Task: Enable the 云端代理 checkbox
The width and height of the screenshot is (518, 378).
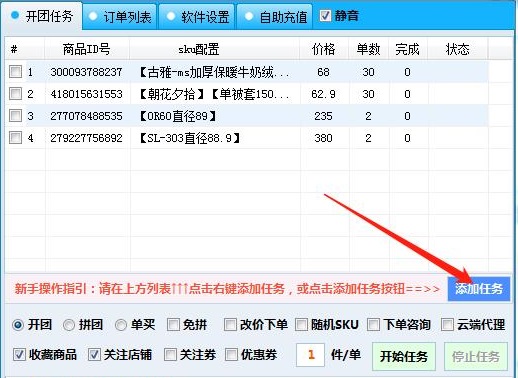Action: click(447, 324)
